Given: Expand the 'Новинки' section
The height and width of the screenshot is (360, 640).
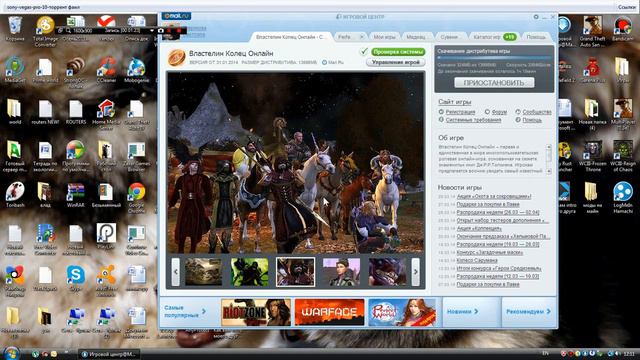Looking at the screenshot, I should [x=462, y=311].
